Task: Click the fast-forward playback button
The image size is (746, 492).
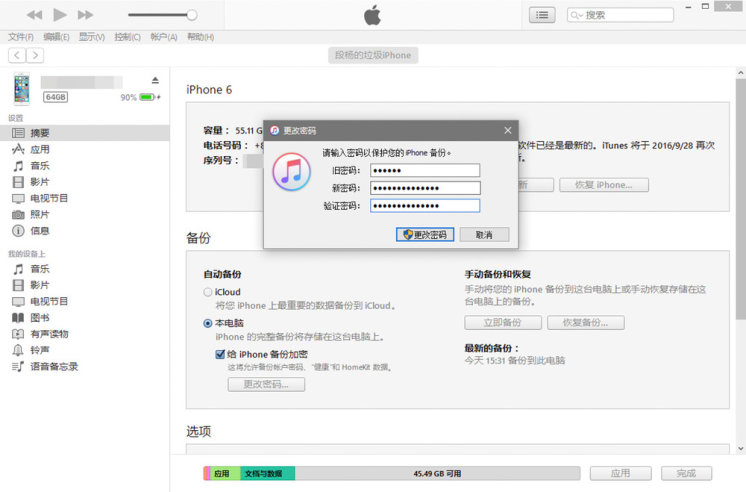Action: [86, 15]
